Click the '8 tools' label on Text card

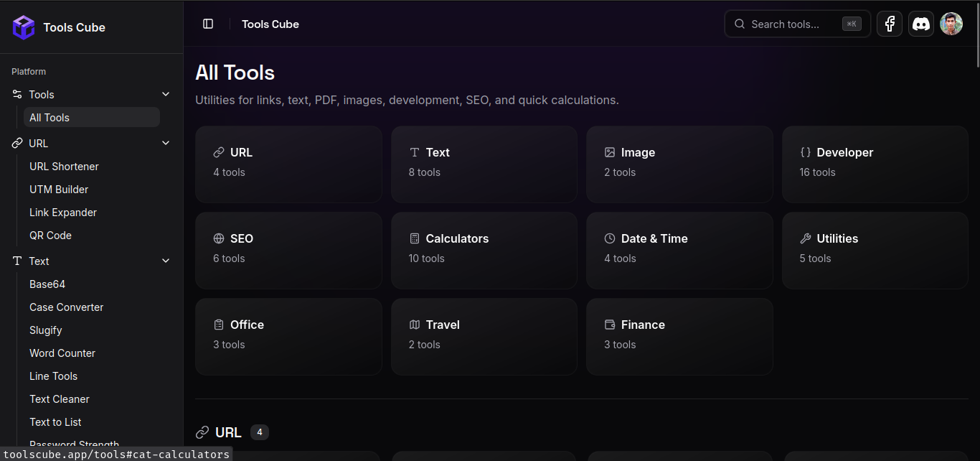tap(425, 172)
